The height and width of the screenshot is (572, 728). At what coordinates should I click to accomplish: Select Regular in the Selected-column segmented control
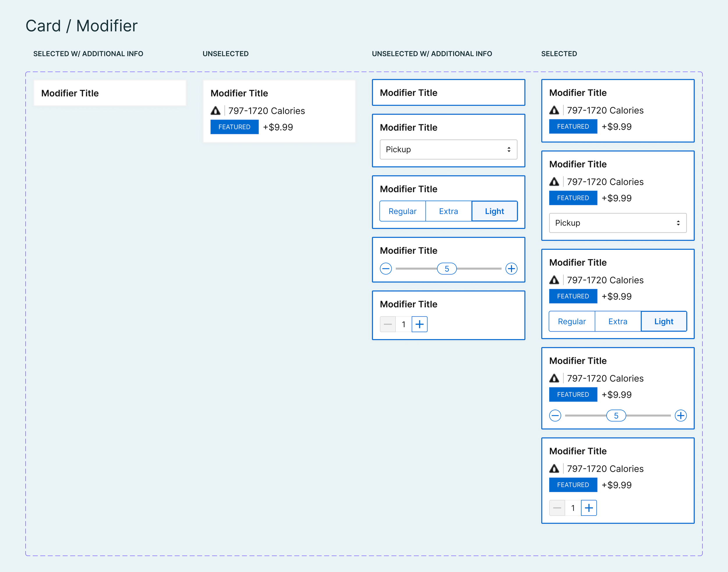click(572, 321)
